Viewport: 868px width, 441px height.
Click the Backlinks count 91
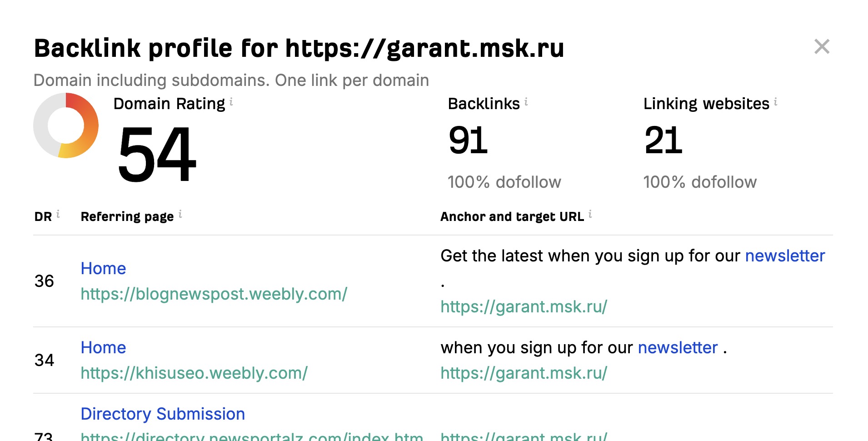tap(468, 140)
